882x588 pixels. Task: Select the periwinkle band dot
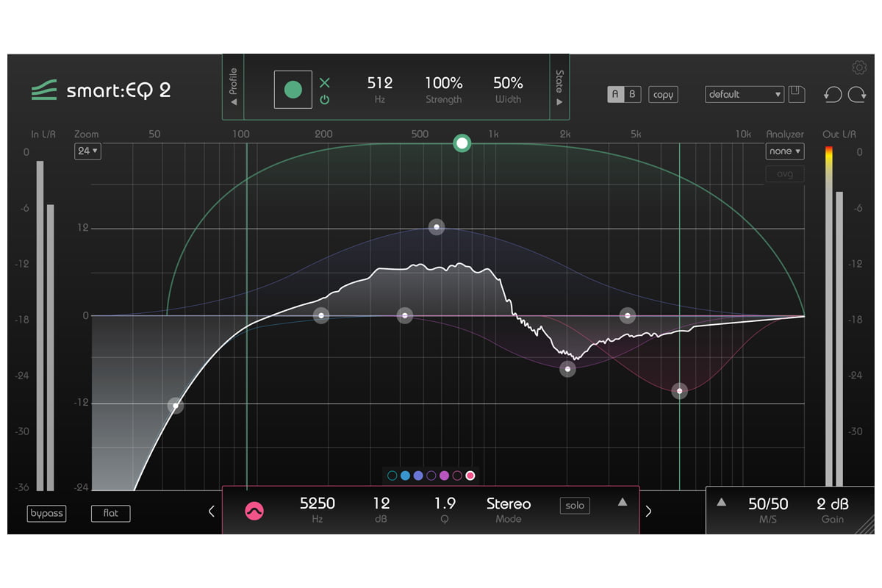click(418, 476)
